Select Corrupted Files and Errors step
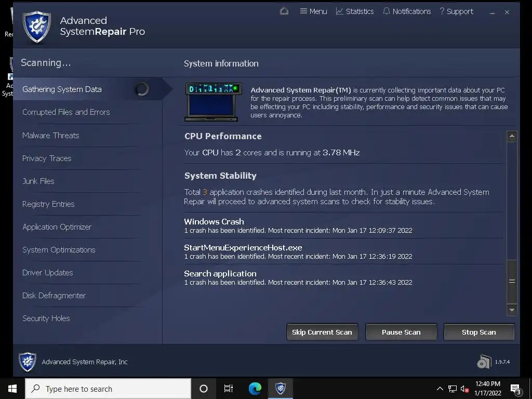 (66, 112)
